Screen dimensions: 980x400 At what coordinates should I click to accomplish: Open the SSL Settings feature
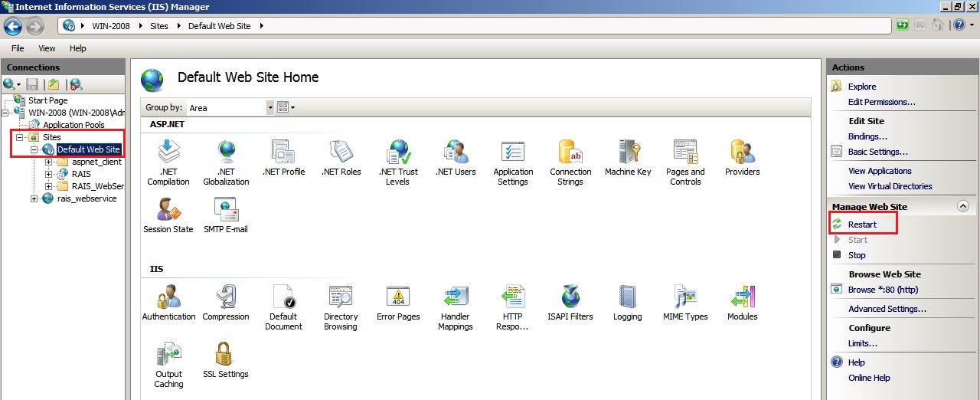coord(226,360)
